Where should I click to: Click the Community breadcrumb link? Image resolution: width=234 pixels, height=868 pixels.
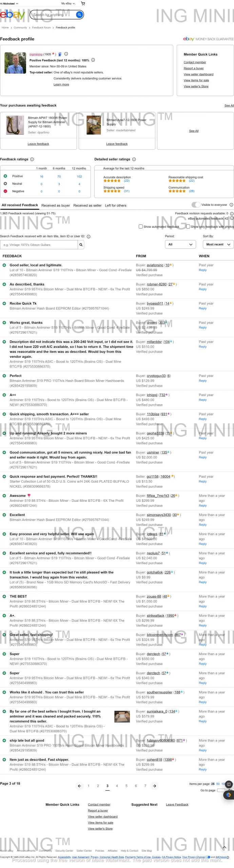coord(20,27)
